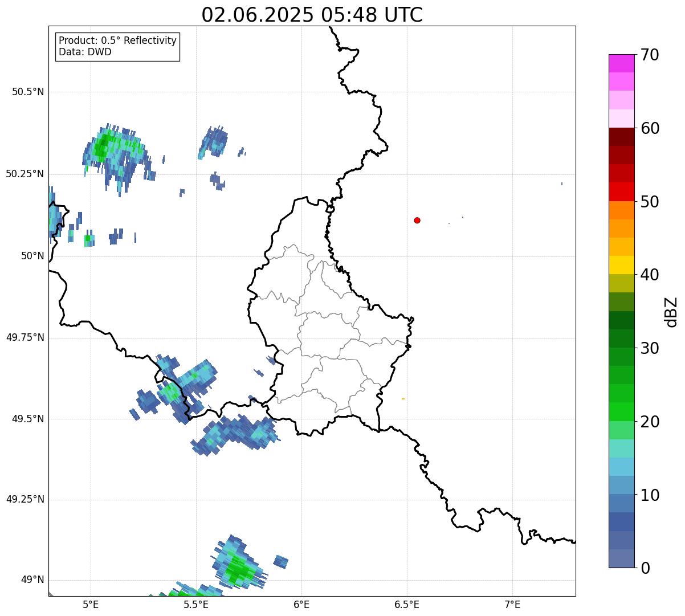Viewport: 685px width, 616px height.
Task: Click the red station marker dot
Action: click(x=417, y=220)
